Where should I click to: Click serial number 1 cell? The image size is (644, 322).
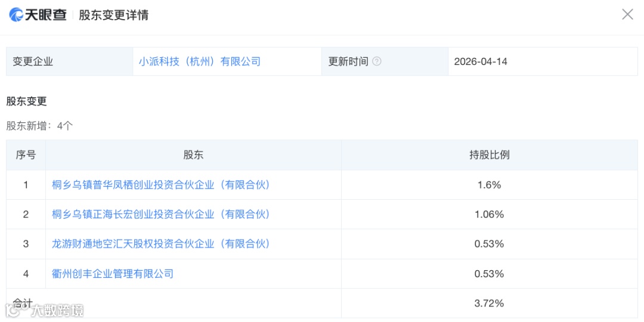coord(26,185)
